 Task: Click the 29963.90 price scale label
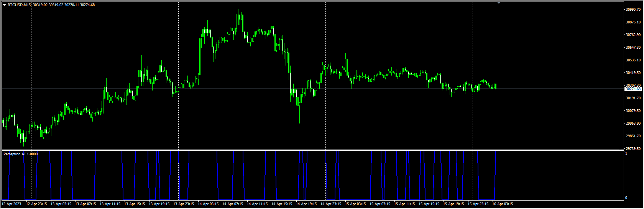(633, 123)
